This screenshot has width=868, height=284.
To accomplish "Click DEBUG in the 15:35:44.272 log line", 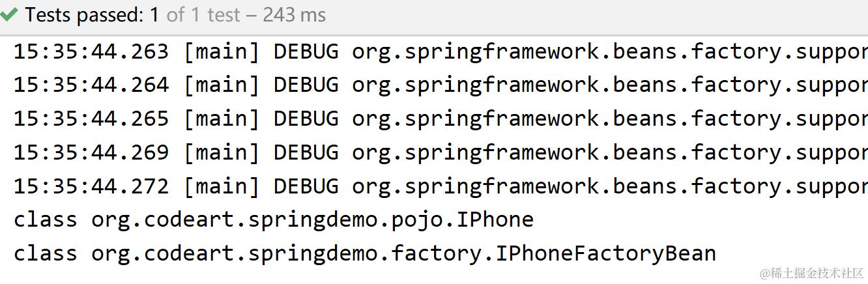I will [x=306, y=187].
